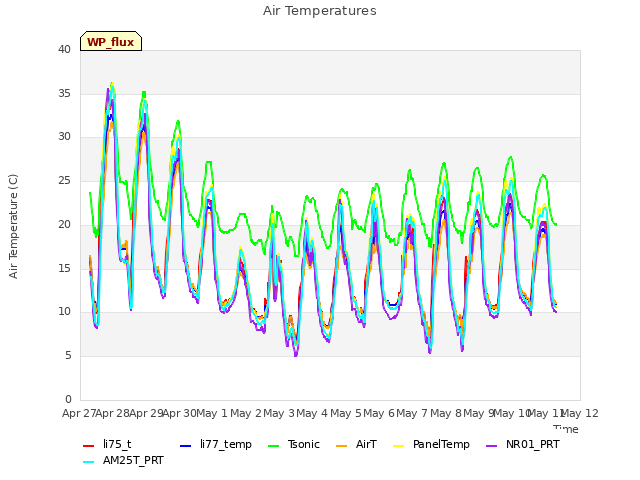Click the cyan AM25T_PRT legend swatch
The image size is (640, 480).
pyautogui.click(x=89, y=461)
